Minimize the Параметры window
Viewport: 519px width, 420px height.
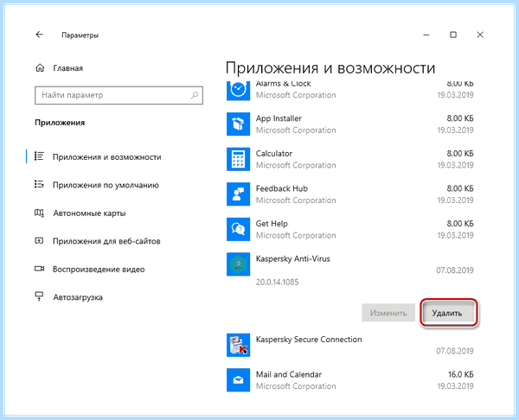click(x=426, y=35)
